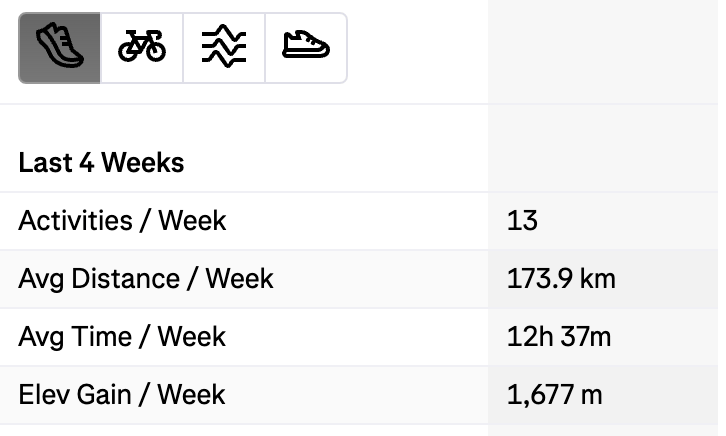This screenshot has height=436, width=726.
Task: Select the 1,677 m elevation value
Action: [555, 394]
